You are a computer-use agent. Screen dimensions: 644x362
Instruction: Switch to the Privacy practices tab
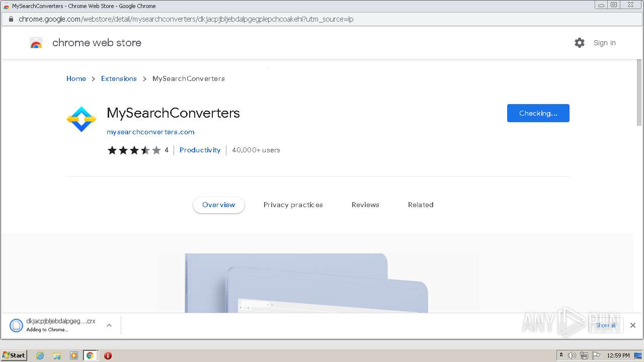point(293,205)
